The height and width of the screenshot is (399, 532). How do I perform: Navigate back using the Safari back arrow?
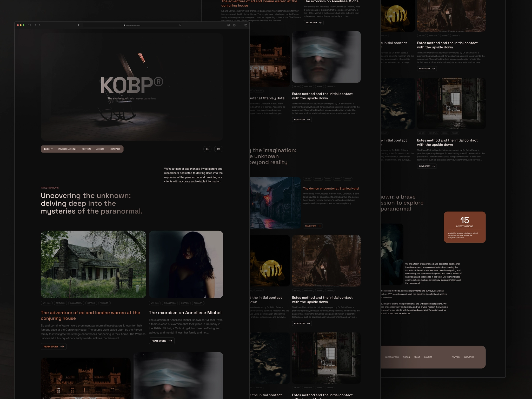tap(35, 25)
